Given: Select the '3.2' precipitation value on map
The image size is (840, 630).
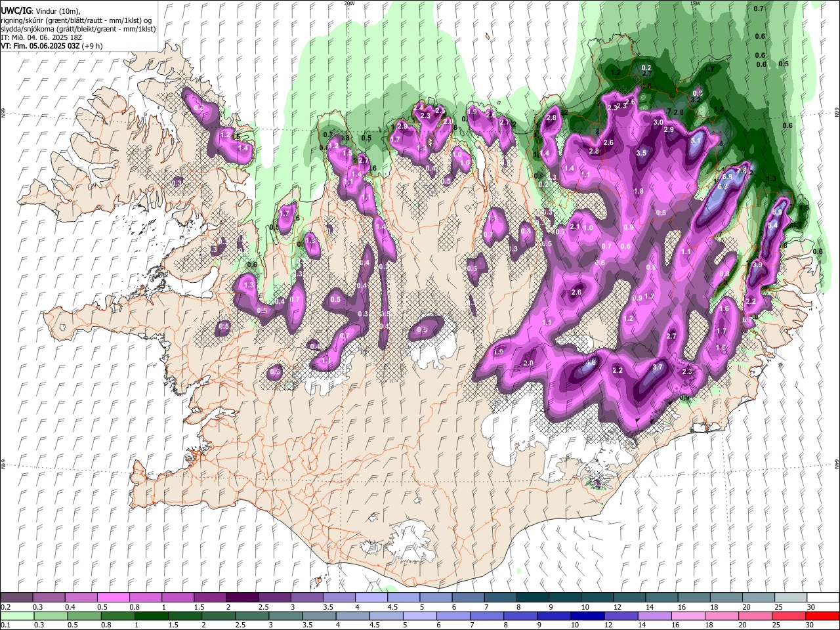Looking at the screenshot, I should (696, 100).
